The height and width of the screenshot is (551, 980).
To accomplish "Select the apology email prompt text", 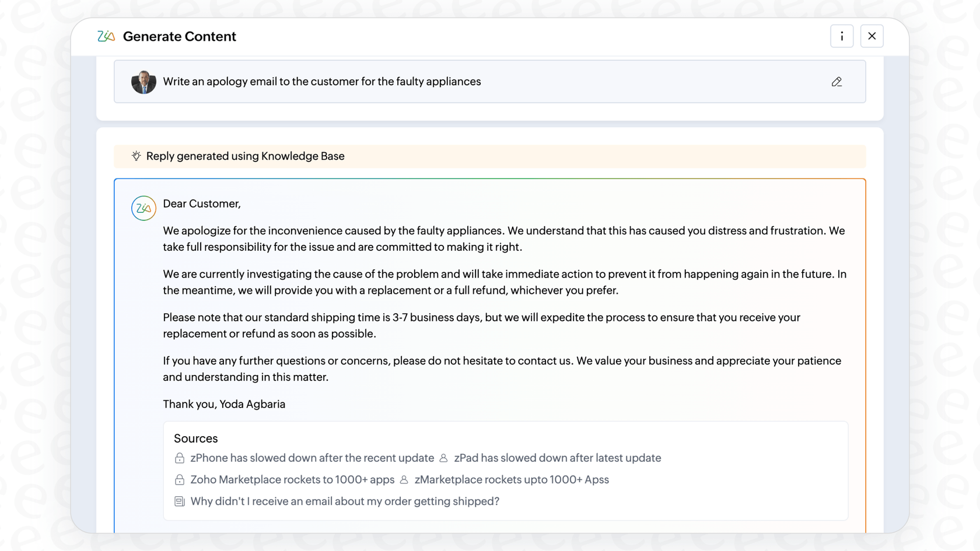I will (321, 82).
